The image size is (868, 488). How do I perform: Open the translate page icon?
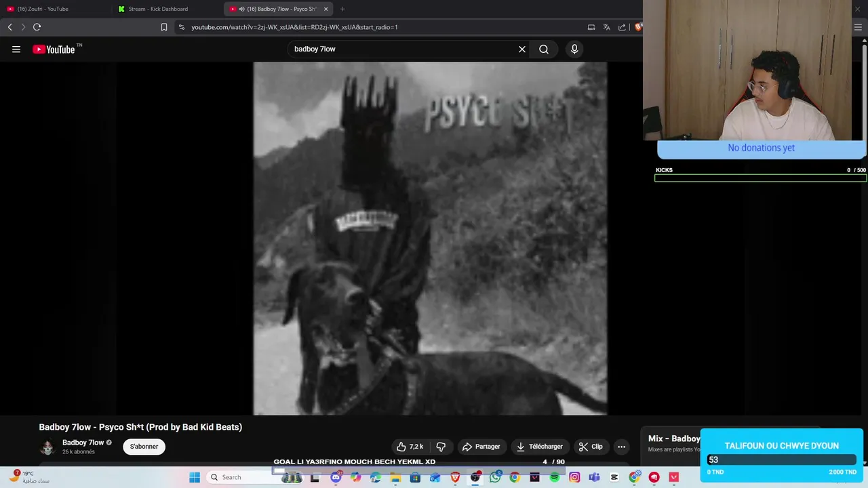click(x=606, y=27)
